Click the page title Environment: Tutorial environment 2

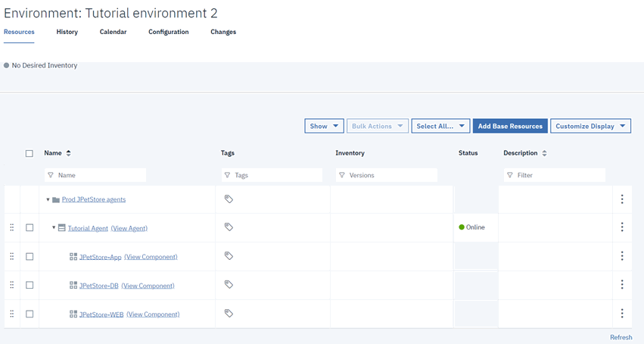pyautogui.click(x=110, y=13)
